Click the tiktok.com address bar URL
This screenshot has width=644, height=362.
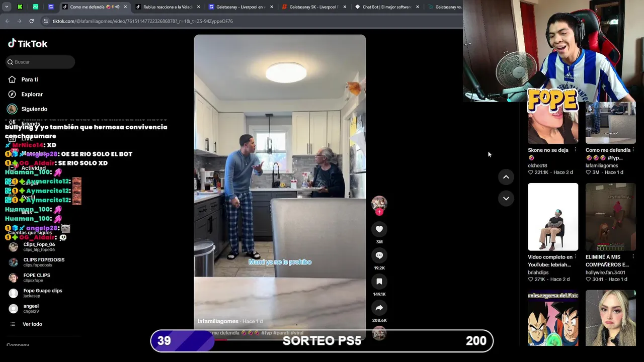point(142,21)
